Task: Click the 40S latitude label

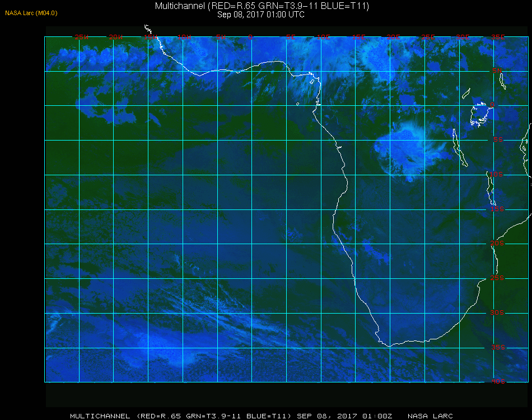Action: (x=498, y=381)
